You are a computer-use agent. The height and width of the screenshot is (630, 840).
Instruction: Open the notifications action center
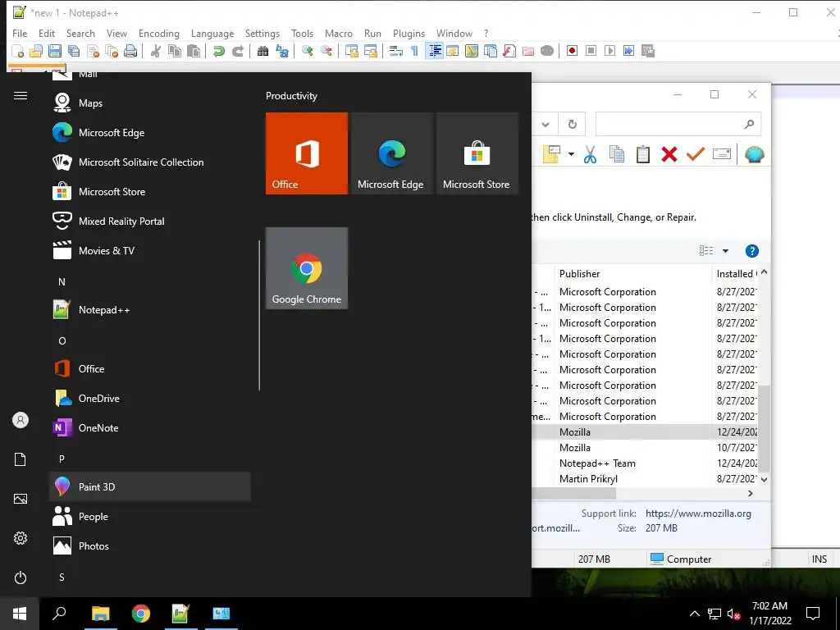813,614
